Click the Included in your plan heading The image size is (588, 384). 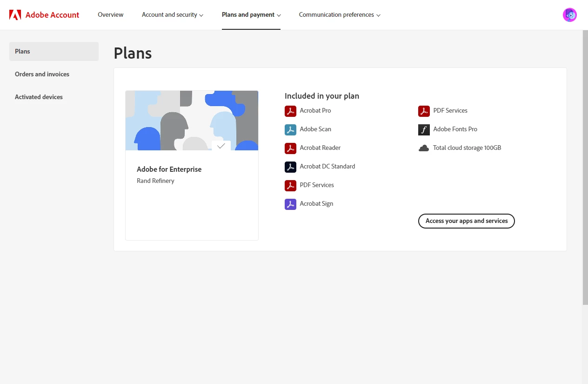click(x=322, y=96)
